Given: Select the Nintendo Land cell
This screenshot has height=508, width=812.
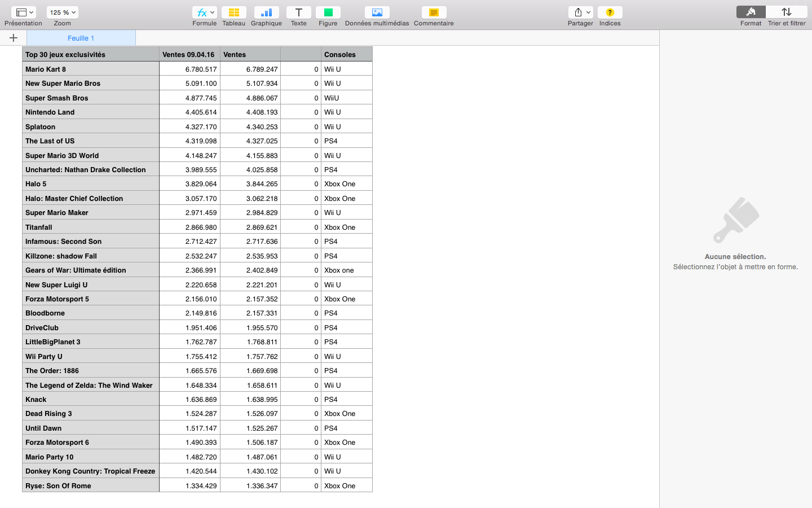Looking at the screenshot, I should pos(91,112).
